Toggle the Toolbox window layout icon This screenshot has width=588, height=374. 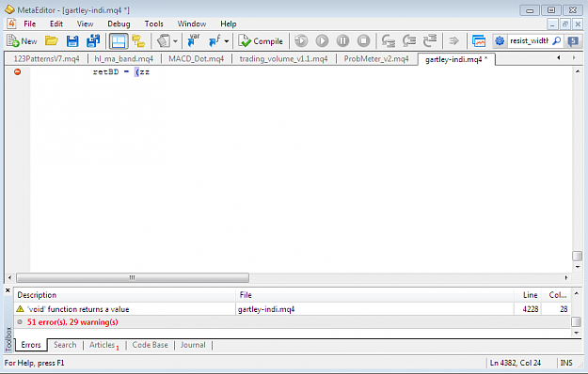(x=119, y=41)
